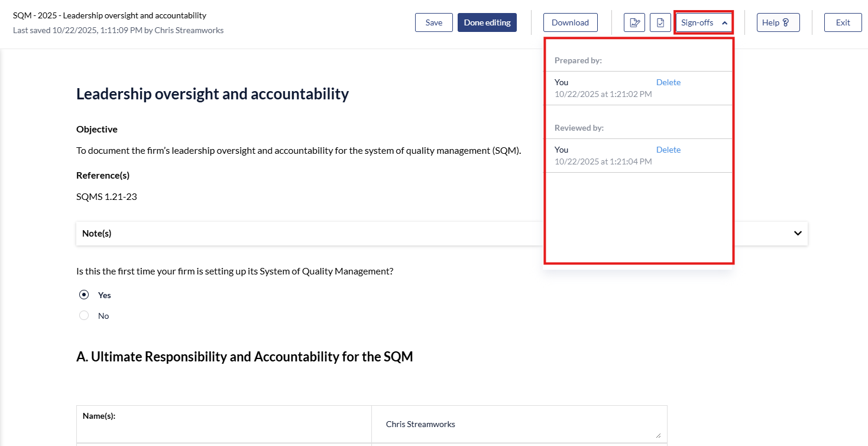Click the Note(s) header label
Viewport: 868px width, 446px height.
tap(97, 234)
